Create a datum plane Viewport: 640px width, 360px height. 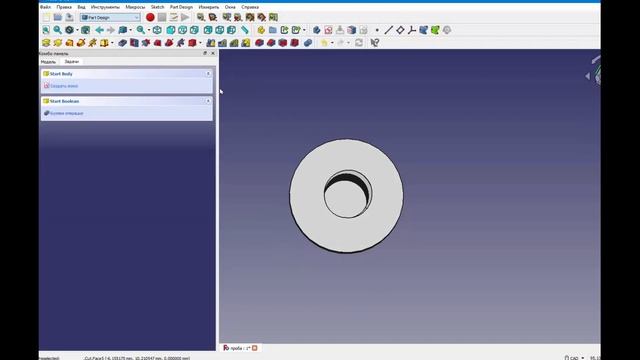click(x=400, y=30)
